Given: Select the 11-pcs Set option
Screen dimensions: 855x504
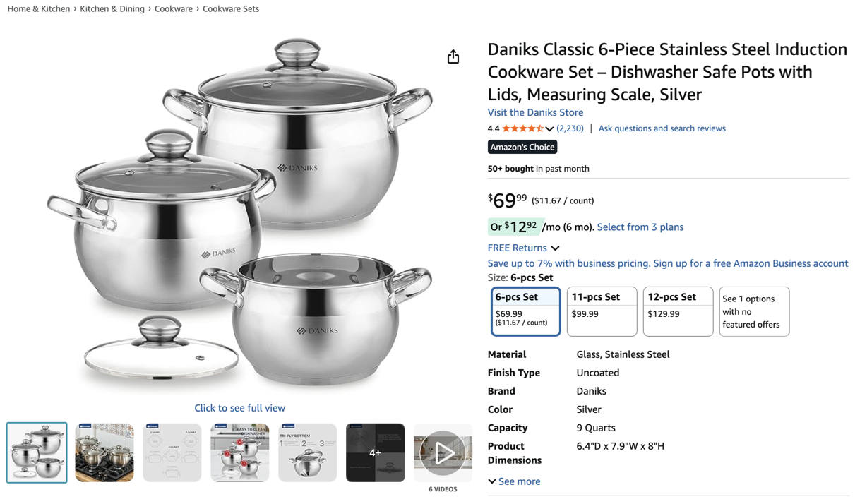Looking at the screenshot, I should [x=602, y=311].
